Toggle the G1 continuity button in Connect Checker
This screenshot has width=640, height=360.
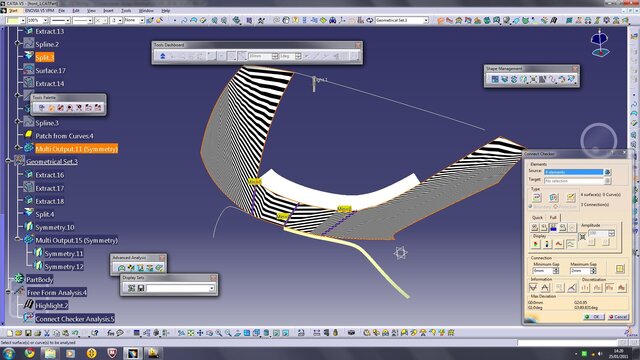tap(544, 228)
